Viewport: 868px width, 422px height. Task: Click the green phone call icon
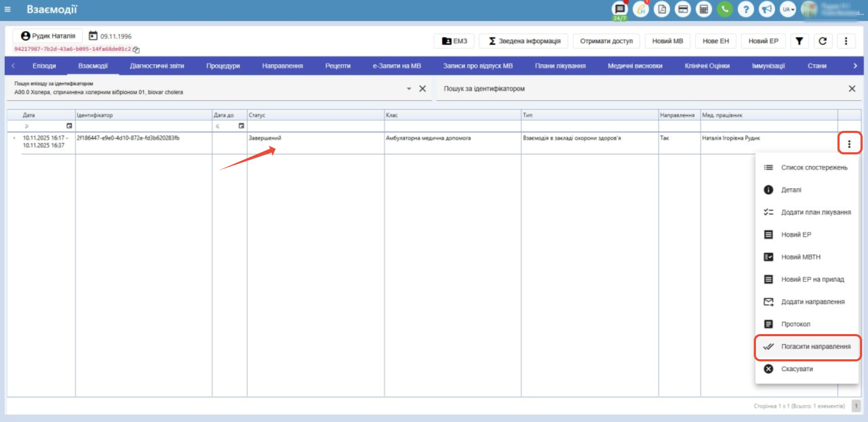(725, 9)
